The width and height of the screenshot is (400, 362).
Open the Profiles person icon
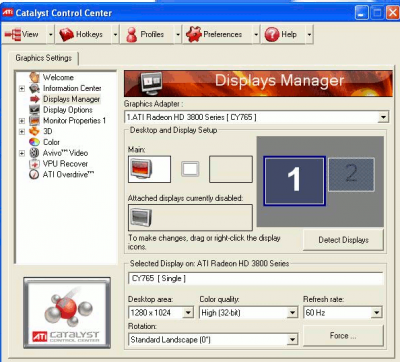tap(132, 34)
